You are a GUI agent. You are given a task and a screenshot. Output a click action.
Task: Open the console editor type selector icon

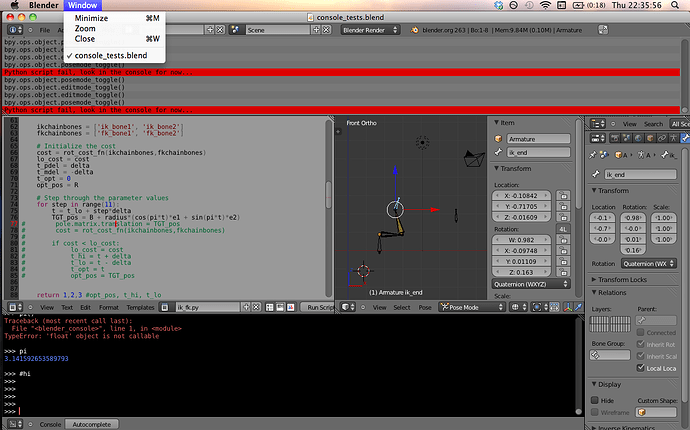[16, 424]
